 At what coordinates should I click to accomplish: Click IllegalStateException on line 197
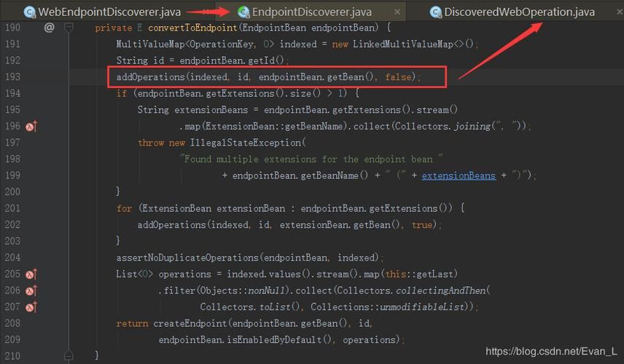pyautogui.click(x=245, y=143)
